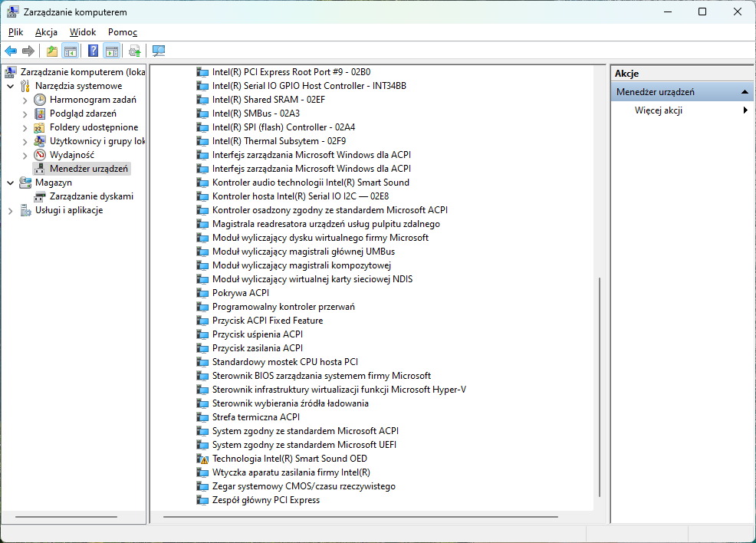Select Moduł wyliczający dysku wirtualnego firmy Microsoft
The image size is (756, 543).
point(320,239)
